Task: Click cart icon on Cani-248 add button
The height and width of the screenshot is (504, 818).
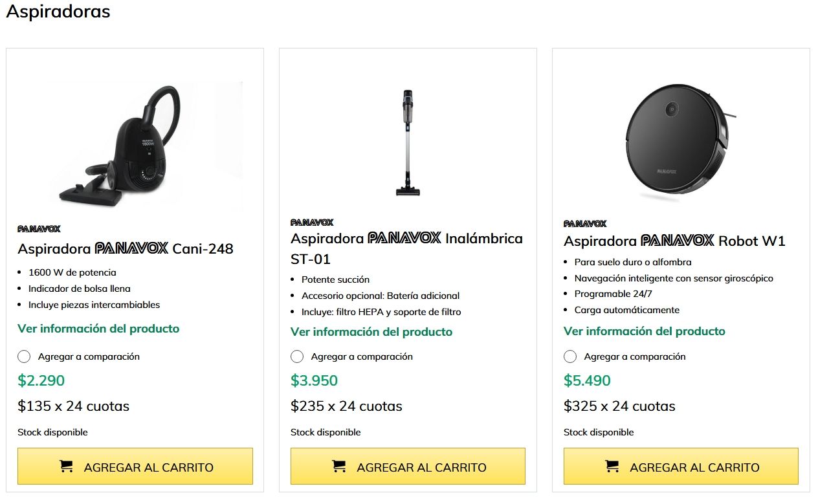Action: 66,466
